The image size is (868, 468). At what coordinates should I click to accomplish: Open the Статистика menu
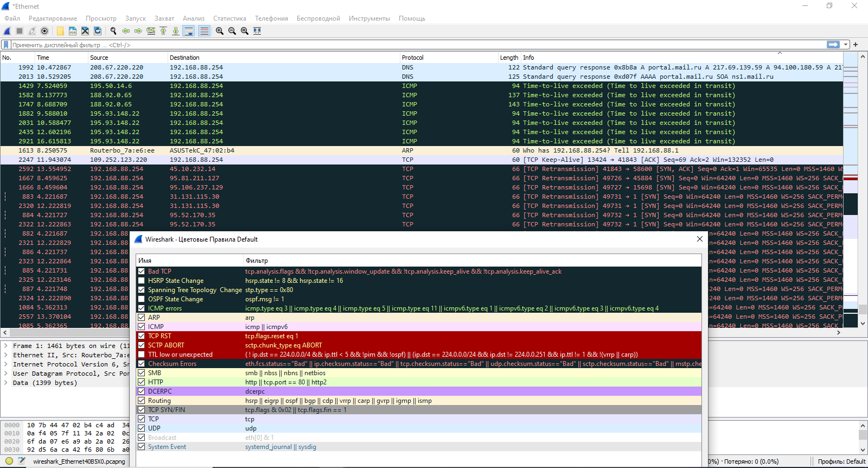[x=229, y=18]
